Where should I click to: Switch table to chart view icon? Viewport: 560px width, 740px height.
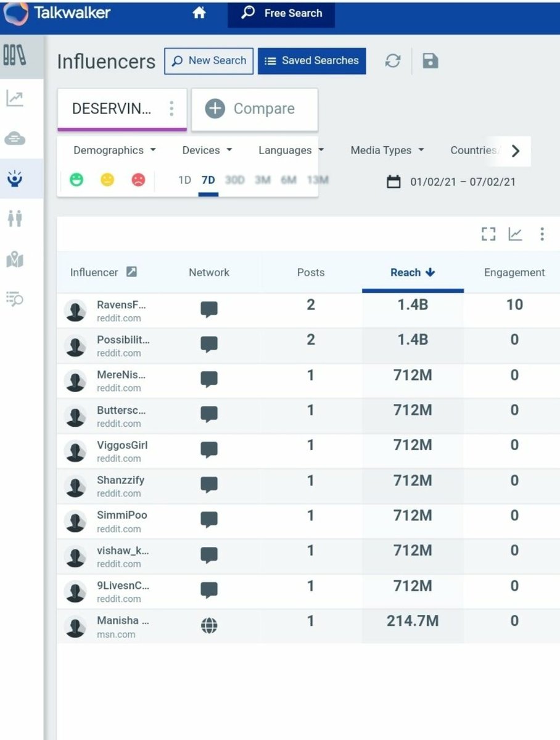[x=515, y=234]
